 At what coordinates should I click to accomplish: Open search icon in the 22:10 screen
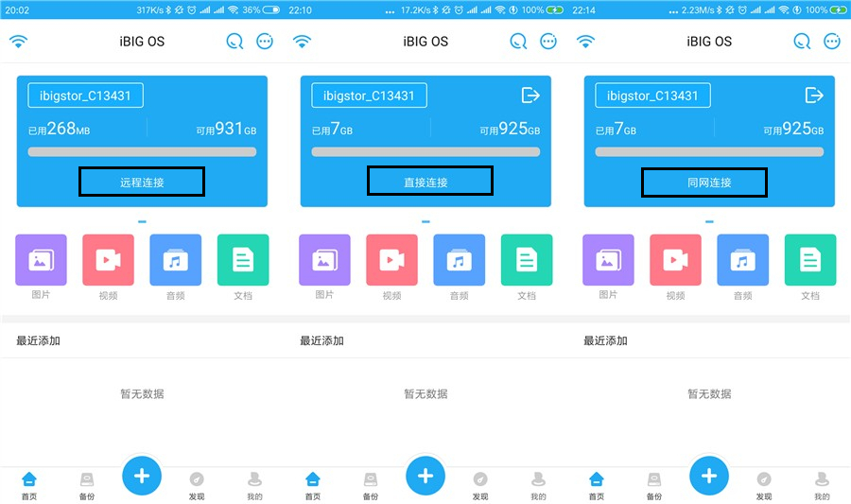(x=518, y=42)
